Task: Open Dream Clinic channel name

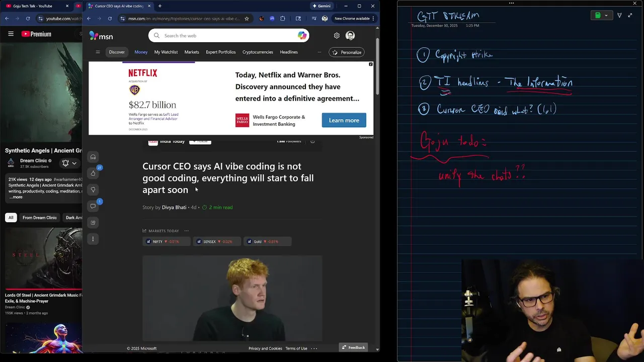Action: click(x=33, y=161)
